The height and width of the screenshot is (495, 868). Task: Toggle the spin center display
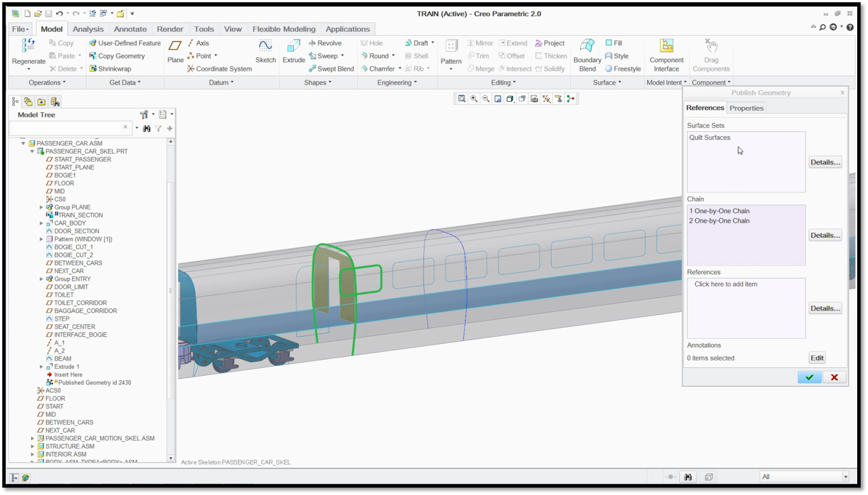click(x=571, y=98)
